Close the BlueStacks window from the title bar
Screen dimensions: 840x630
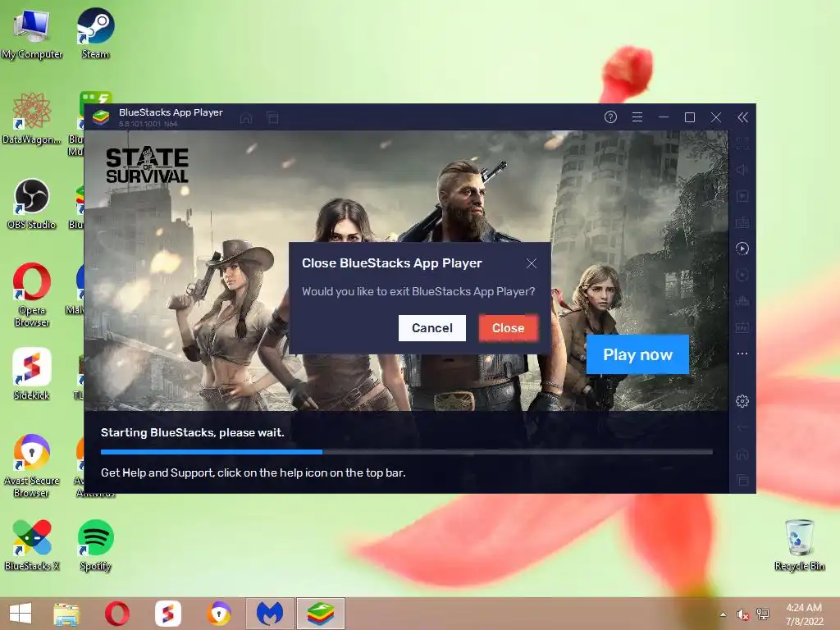coord(715,116)
